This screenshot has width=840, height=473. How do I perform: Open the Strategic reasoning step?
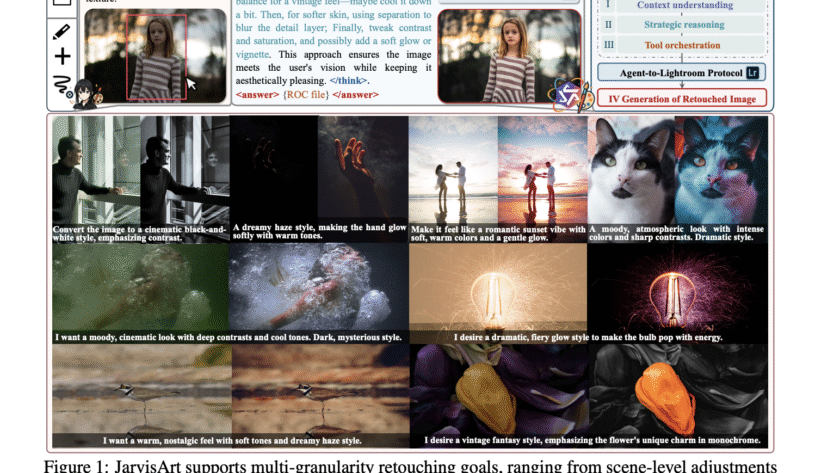tap(684, 25)
